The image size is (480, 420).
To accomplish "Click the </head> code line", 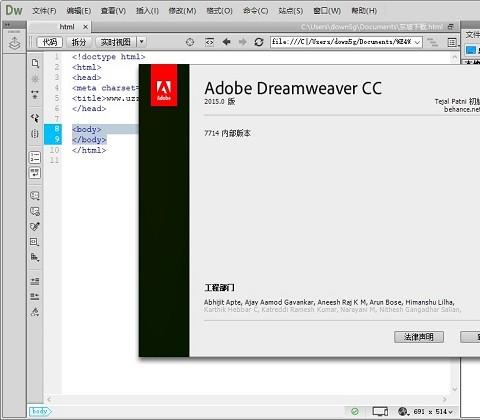I will pos(89,109).
